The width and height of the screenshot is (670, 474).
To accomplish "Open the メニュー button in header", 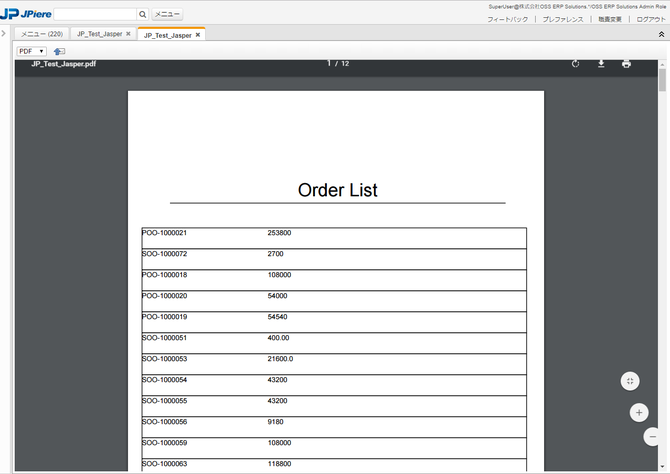I will [x=167, y=14].
